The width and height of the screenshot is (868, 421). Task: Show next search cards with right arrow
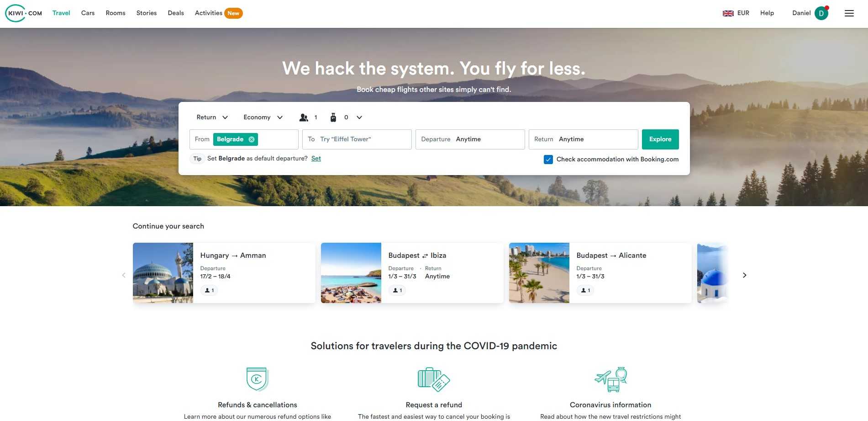click(744, 275)
